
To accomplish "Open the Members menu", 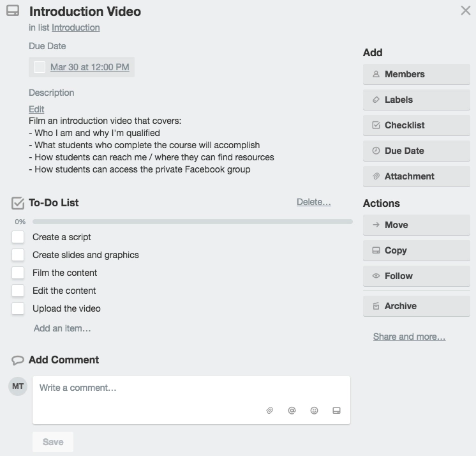I will coord(416,74).
